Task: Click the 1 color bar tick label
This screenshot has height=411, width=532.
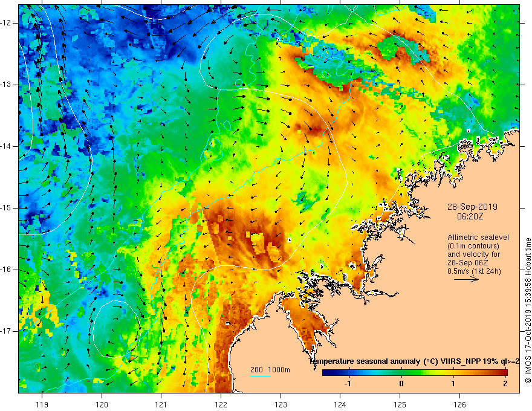Action: tap(453, 384)
